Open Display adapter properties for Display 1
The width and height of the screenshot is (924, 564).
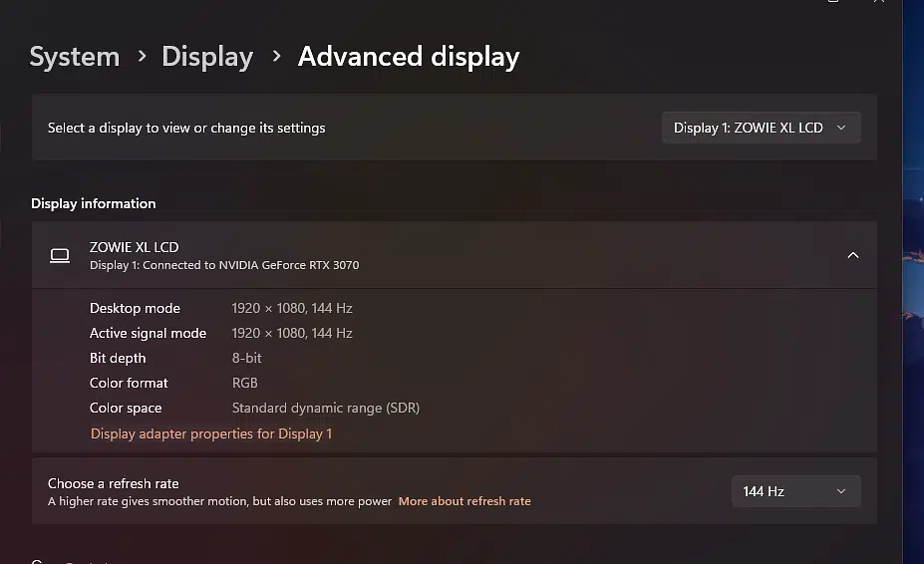(211, 433)
